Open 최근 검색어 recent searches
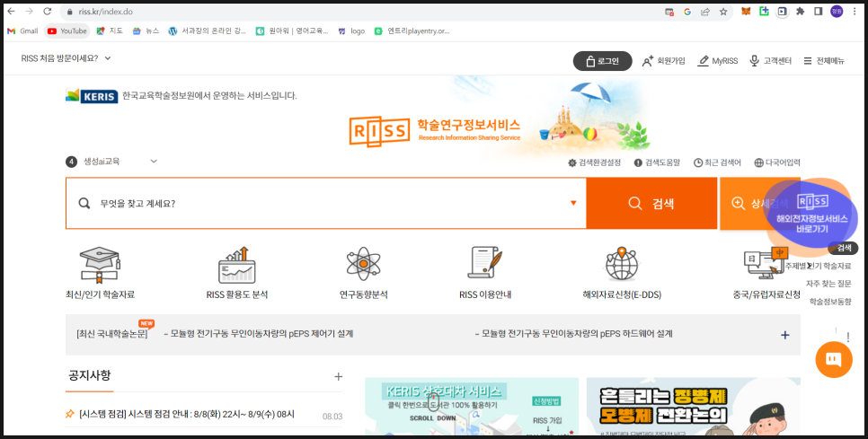868x439 pixels. tap(717, 162)
